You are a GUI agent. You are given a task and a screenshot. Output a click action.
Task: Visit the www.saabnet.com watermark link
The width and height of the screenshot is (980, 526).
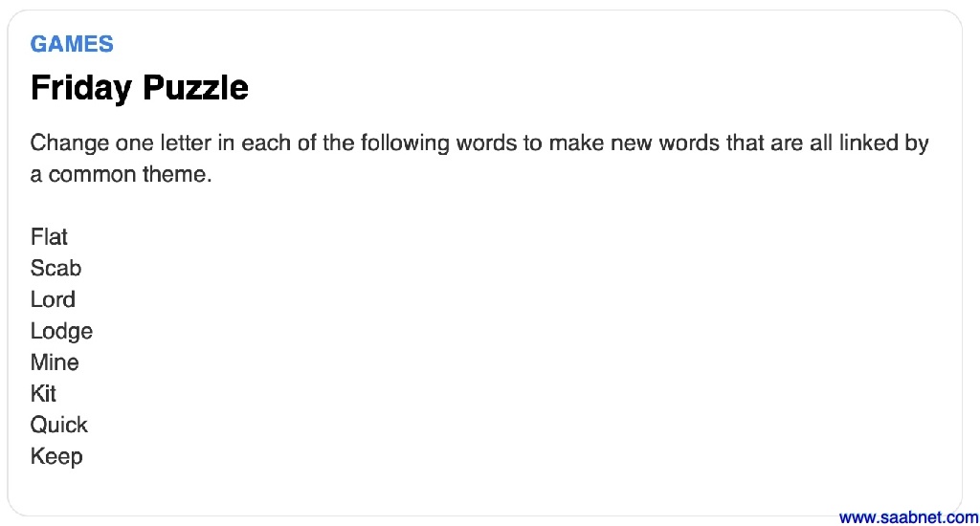(x=908, y=517)
